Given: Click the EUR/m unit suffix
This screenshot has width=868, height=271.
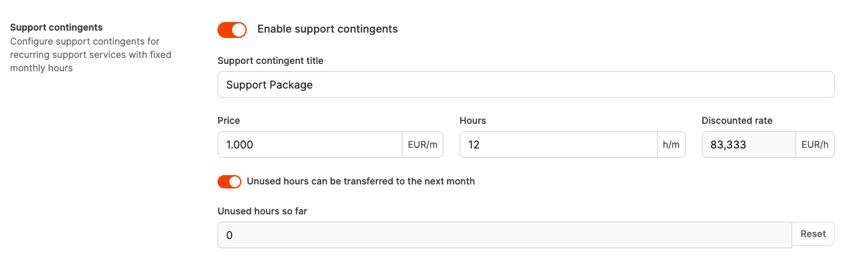Looking at the screenshot, I should tap(423, 144).
